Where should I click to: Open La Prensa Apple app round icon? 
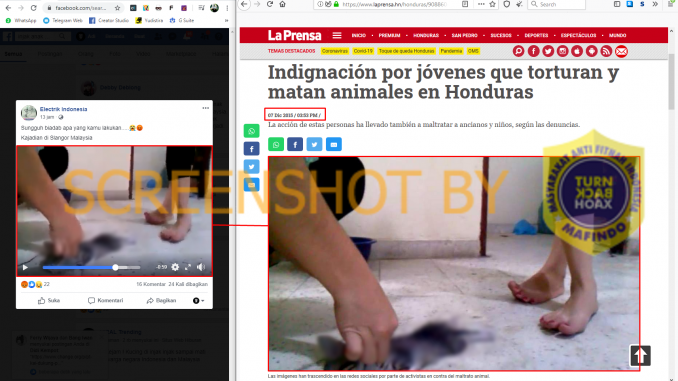pyautogui.click(x=577, y=51)
